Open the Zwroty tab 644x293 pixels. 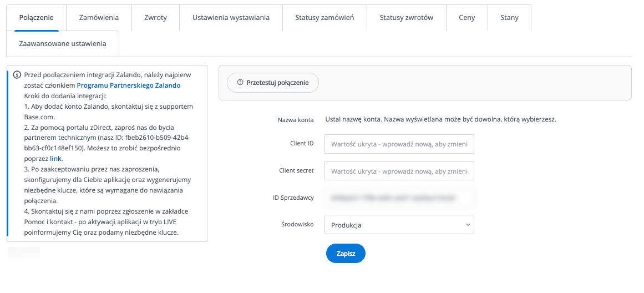coord(155,18)
